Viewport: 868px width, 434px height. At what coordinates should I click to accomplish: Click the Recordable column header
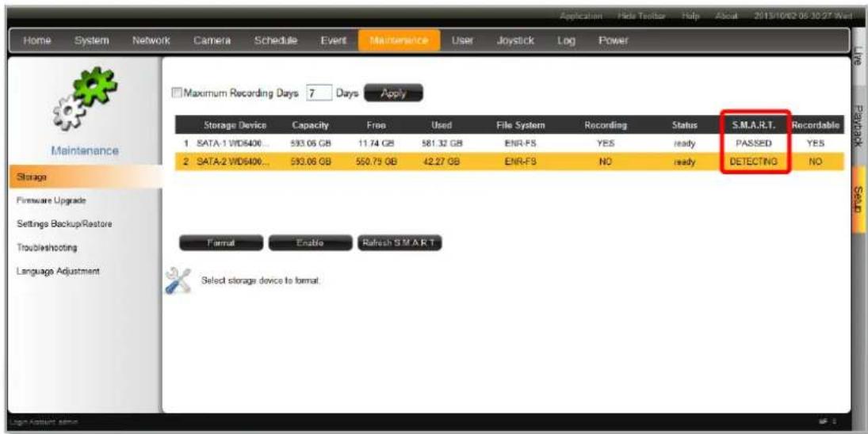[x=816, y=125]
